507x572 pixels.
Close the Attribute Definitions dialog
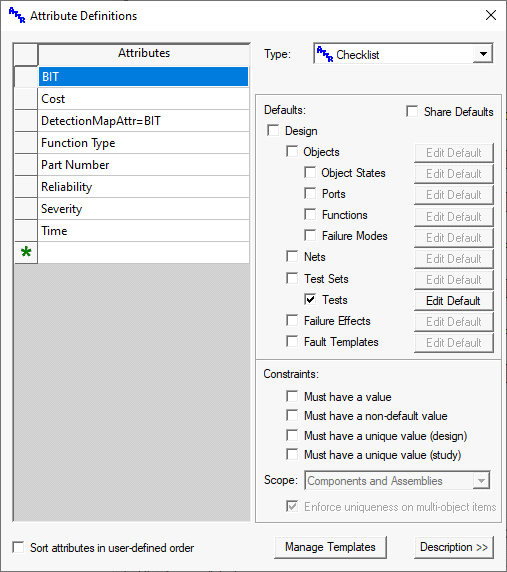click(x=491, y=15)
